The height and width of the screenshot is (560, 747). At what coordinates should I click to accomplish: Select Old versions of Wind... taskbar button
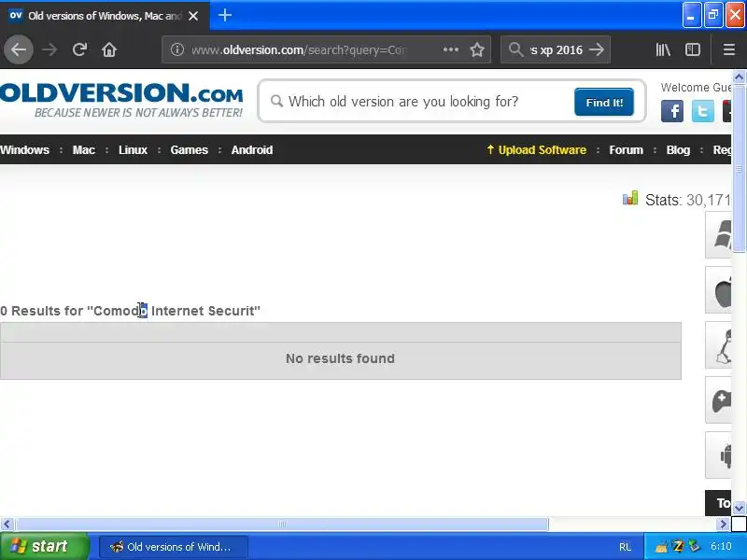[x=174, y=547]
